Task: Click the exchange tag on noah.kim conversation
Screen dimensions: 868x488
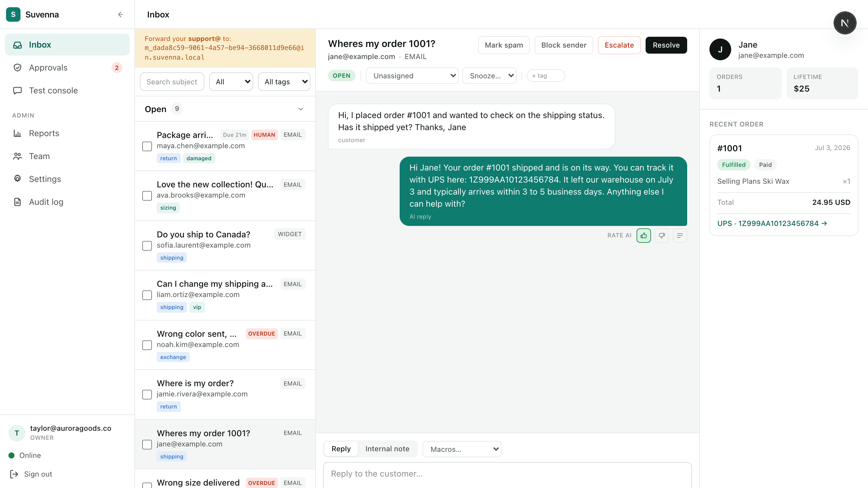Action: [x=173, y=357]
